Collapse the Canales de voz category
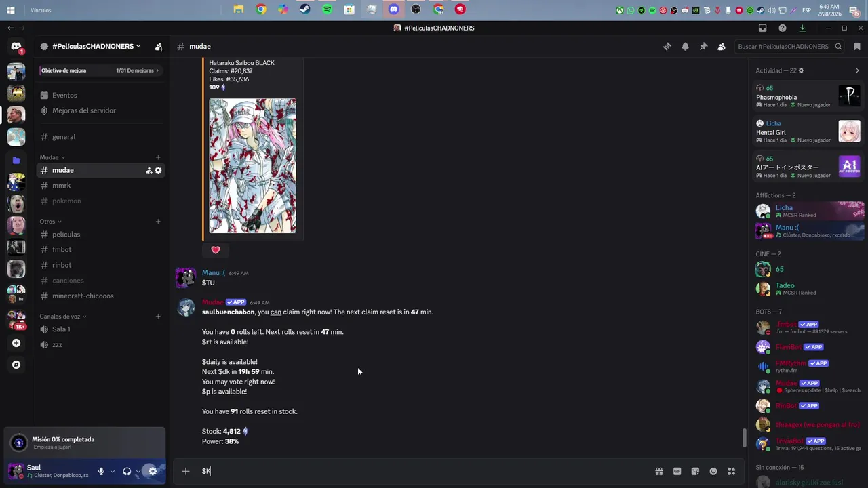The height and width of the screenshot is (488, 868). point(63,317)
